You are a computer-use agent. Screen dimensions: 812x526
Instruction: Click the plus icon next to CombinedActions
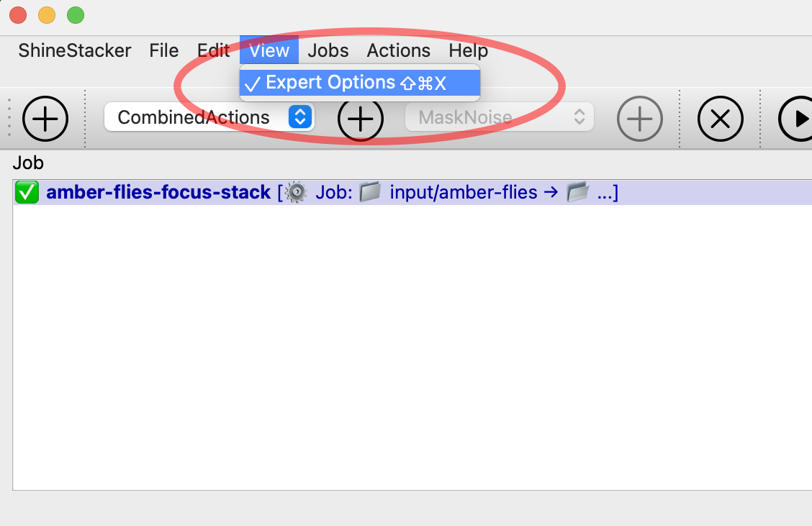tap(361, 119)
